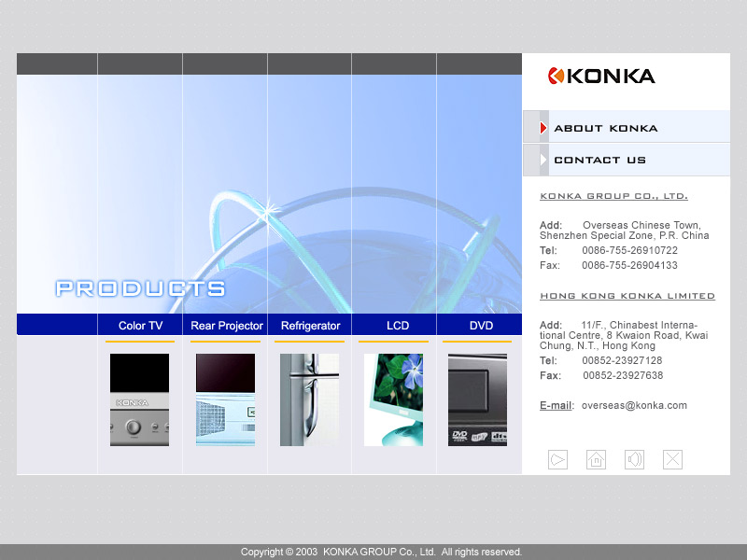747x560 pixels.
Task: Open the refrigerator product thumbnail
Action: [x=310, y=399]
